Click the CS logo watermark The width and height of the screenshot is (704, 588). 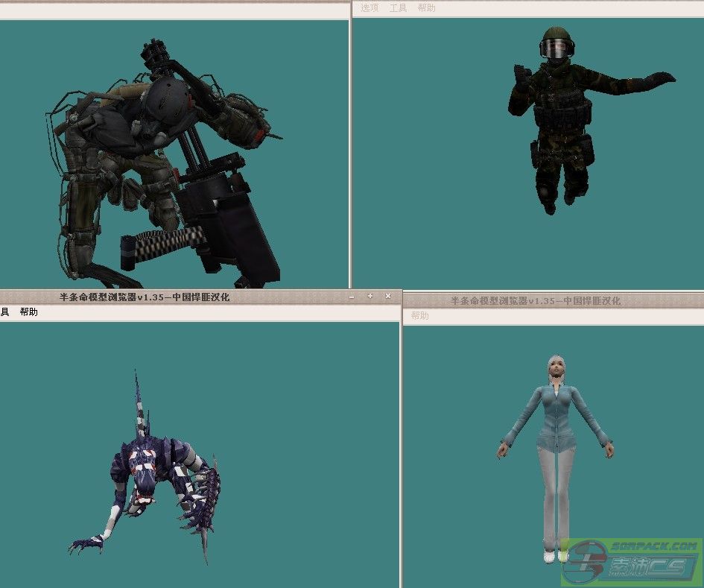(x=632, y=563)
